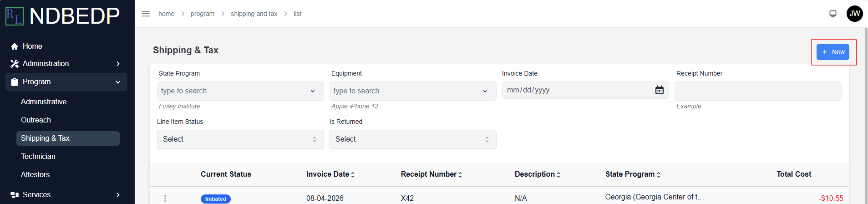The width and height of the screenshot is (868, 204).
Task: Click the home breadcrumb link
Action: pos(166,14)
